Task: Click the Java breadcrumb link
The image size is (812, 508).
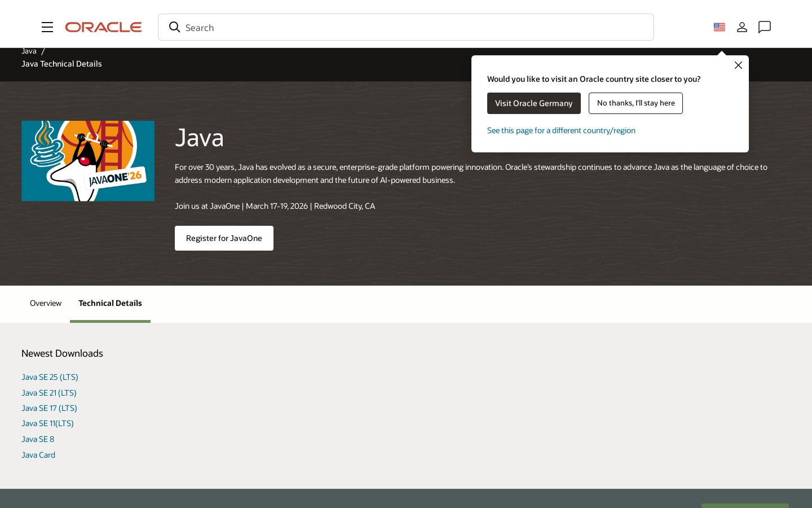Action: [29, 51]
